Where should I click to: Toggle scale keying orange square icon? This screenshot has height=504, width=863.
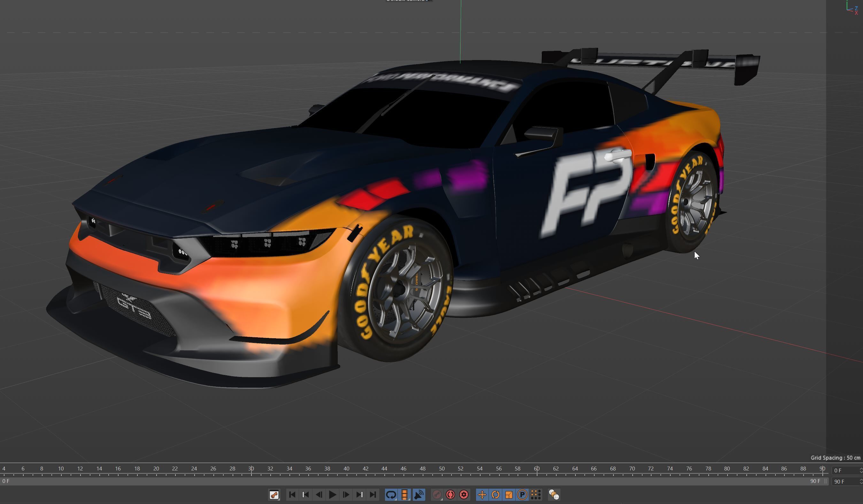click(509, 495)
